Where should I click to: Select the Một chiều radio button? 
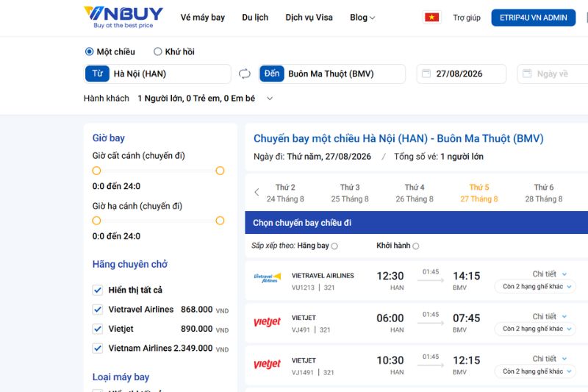tap(89, 51)
